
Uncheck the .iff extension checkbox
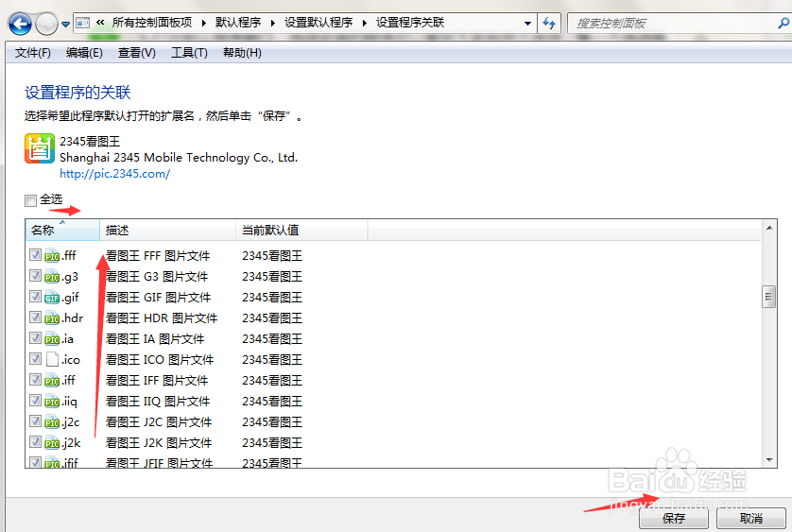[35, 379]
